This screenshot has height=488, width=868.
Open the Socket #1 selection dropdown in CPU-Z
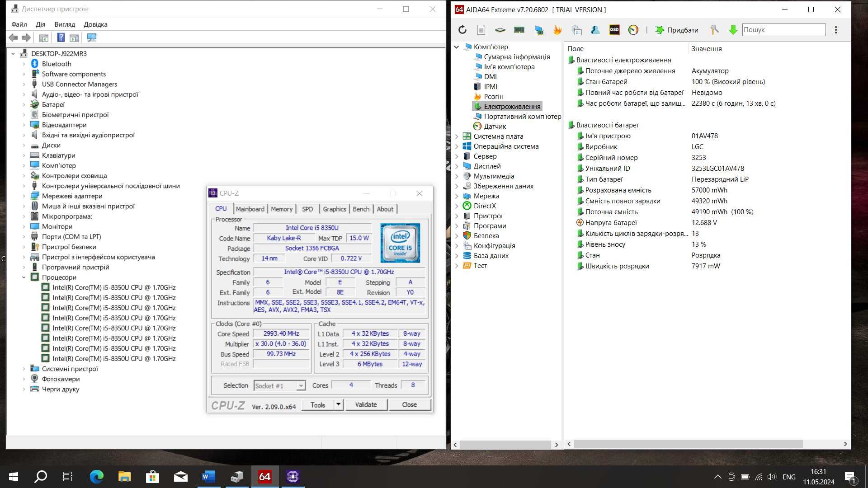[x=301, y=385]
